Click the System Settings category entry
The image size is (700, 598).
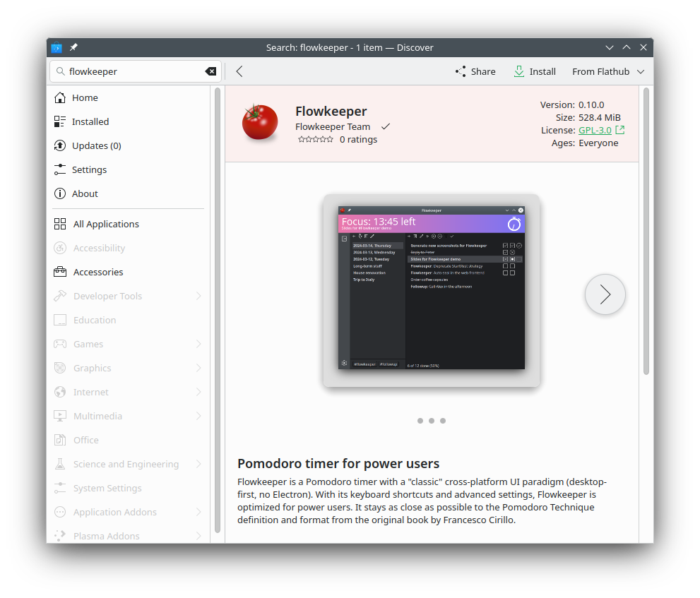click(129, 489)
